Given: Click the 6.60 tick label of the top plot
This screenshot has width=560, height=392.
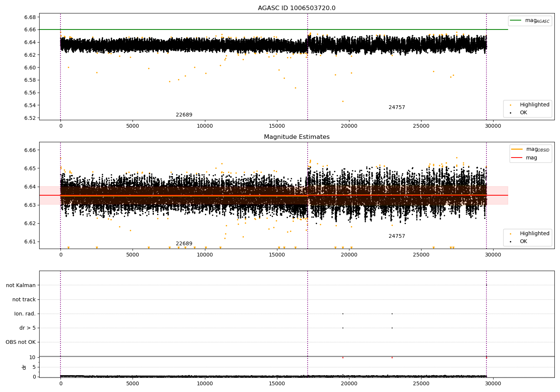Looking at the screenshot, I should [x=30, y=68].
